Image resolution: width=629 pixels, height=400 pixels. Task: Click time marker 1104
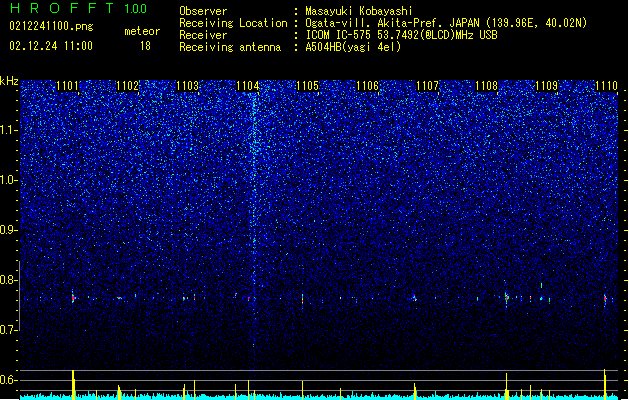(x=248, y=86)
